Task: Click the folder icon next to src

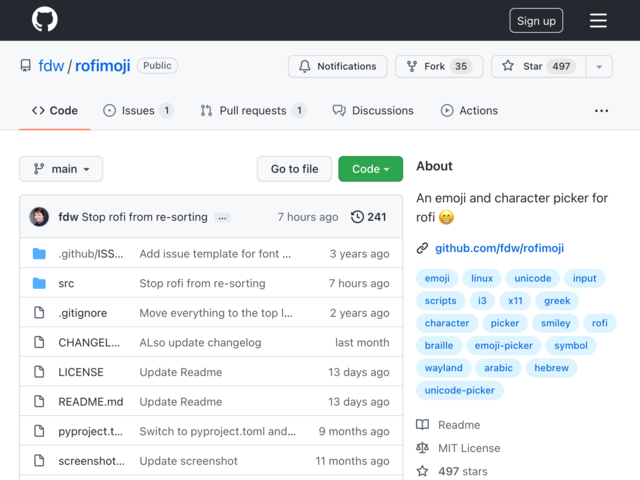Action: 39,283
